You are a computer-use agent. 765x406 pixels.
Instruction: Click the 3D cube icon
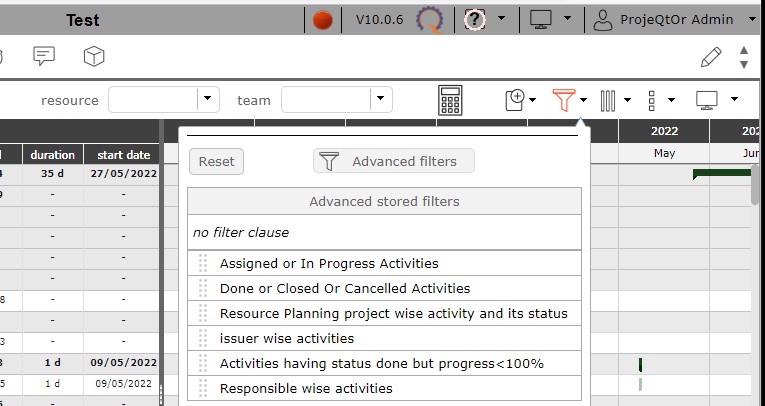[x=94, y=56]
